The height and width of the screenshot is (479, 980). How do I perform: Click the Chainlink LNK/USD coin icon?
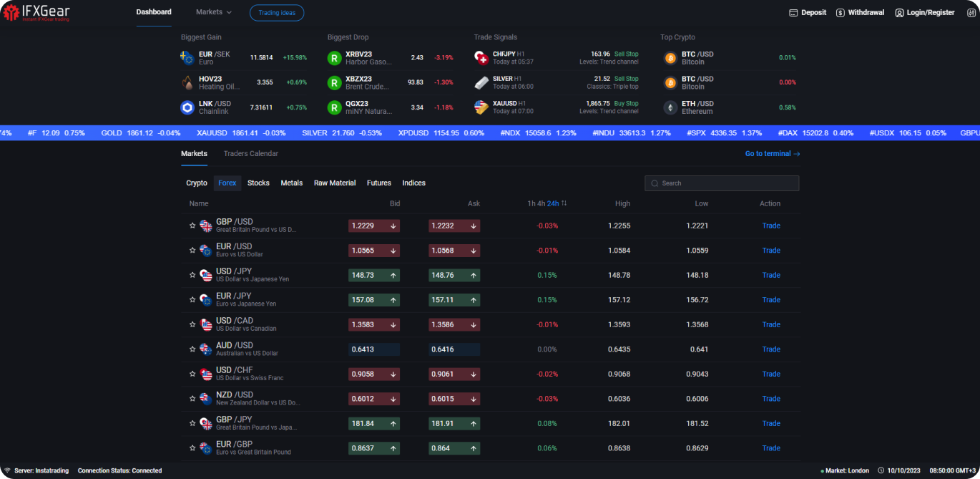(187, 107)
